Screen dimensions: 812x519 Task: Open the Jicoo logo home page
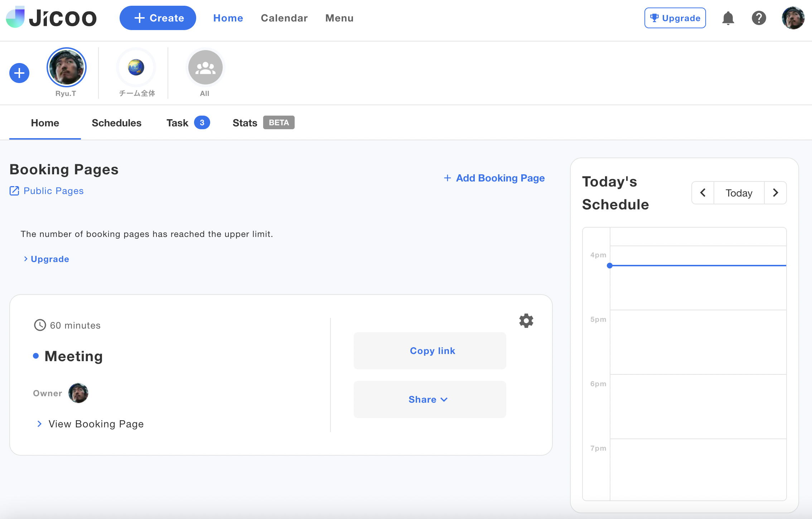point(51,18)
